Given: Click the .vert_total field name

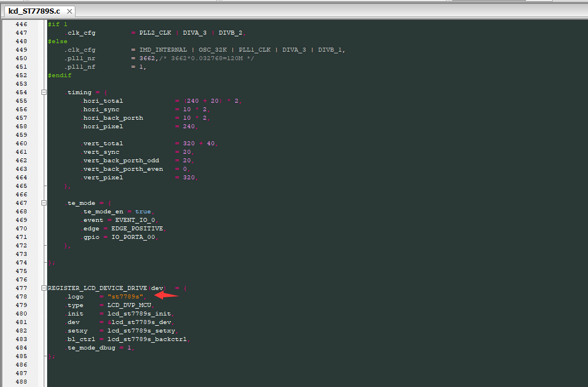Looking at the screenshot, I should tap(102, 144).
